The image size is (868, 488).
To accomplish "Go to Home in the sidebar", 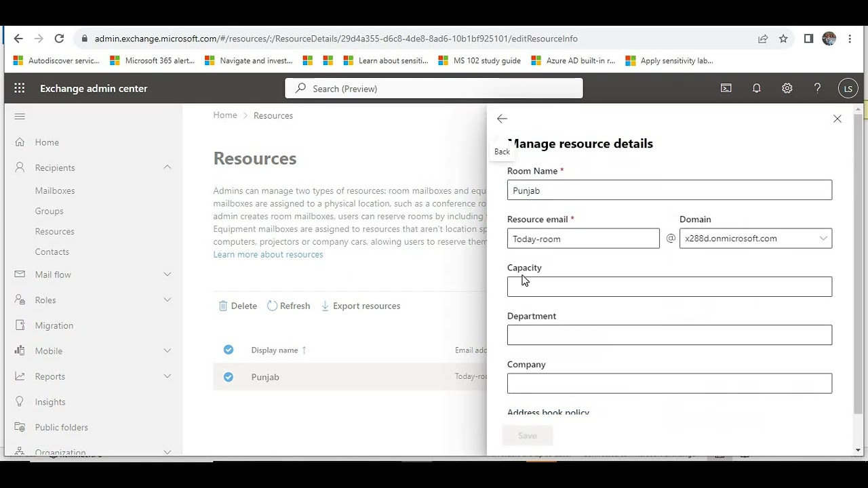I will click(x=47, y=142).
